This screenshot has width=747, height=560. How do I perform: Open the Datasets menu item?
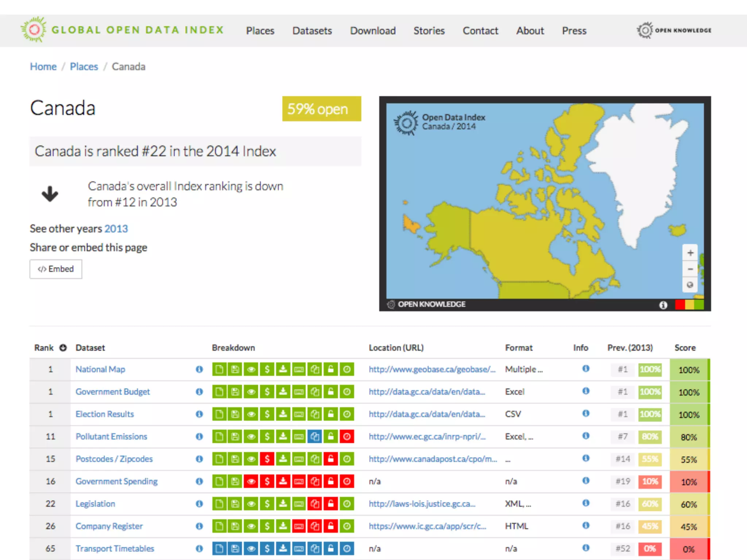point(312,31)
